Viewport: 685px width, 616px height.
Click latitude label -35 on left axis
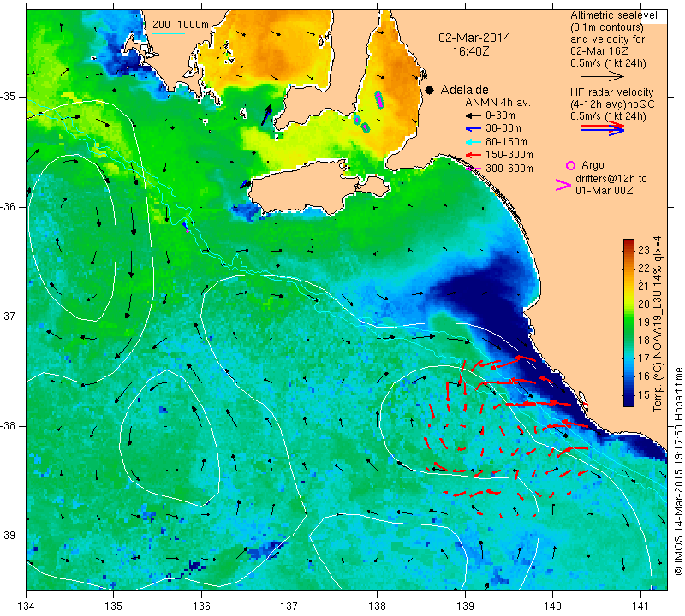tap(9, 97)
